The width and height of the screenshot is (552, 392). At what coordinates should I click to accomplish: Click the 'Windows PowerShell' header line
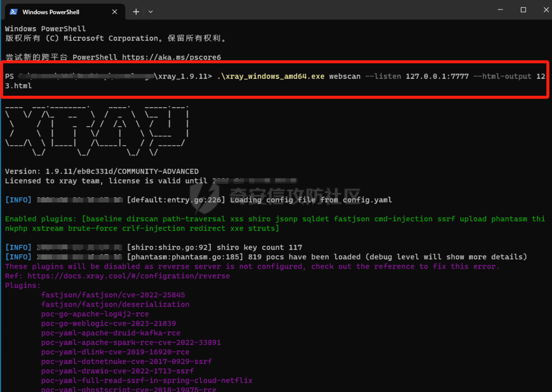coord(45,29)
